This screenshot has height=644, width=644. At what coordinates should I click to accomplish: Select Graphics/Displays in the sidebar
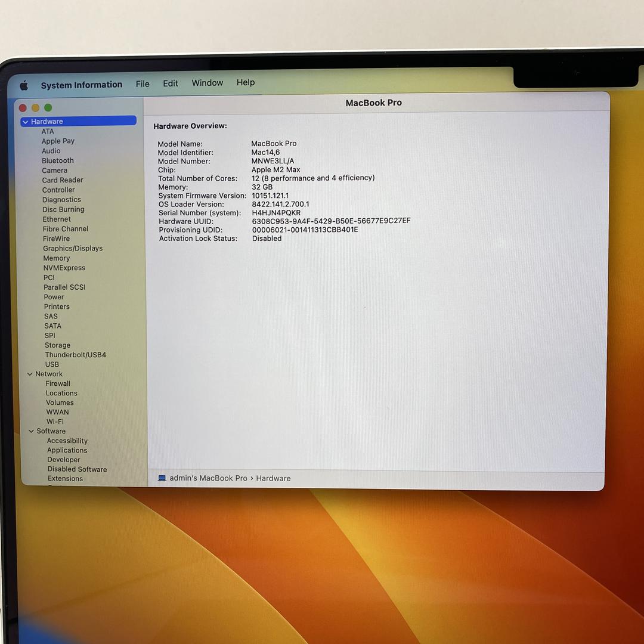click(x=73, y=249)
